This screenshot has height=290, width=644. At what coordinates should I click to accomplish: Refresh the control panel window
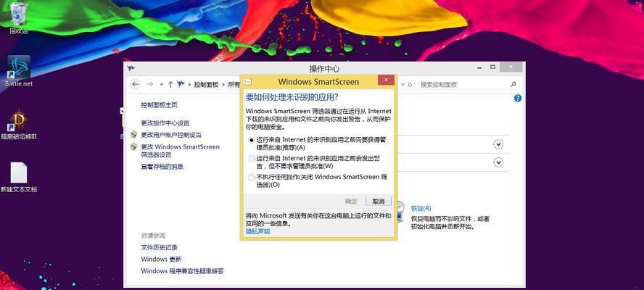410,84
